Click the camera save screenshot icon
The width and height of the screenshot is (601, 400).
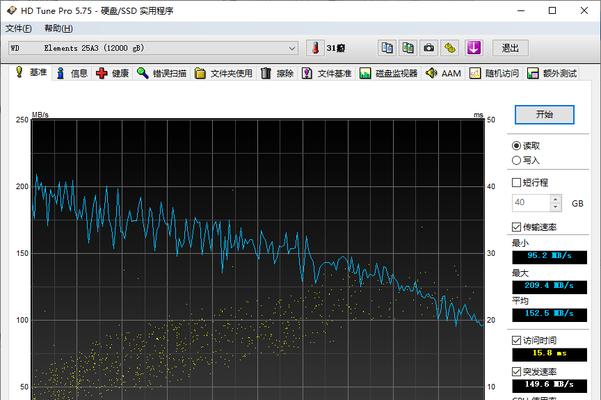pos(429,48)
